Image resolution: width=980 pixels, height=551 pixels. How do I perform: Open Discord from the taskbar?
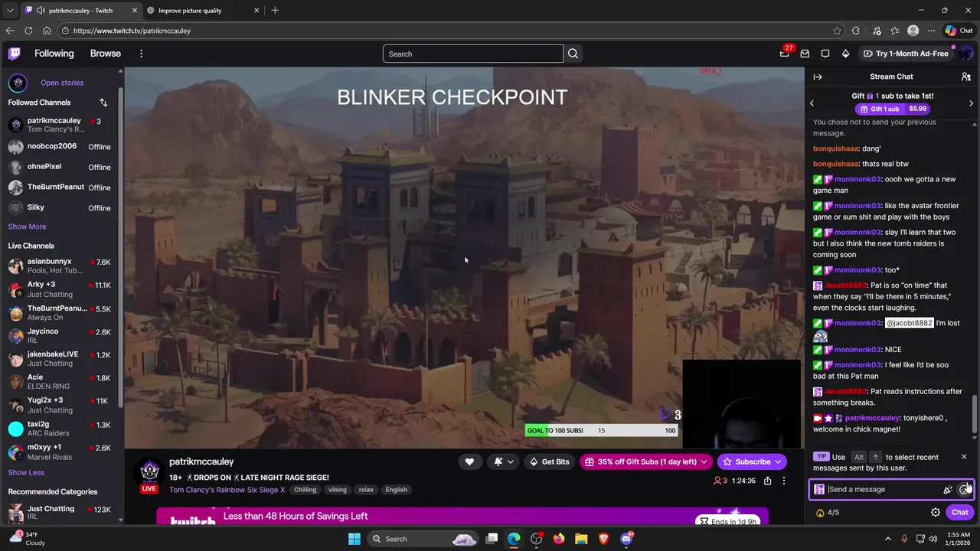click(626, 539)
